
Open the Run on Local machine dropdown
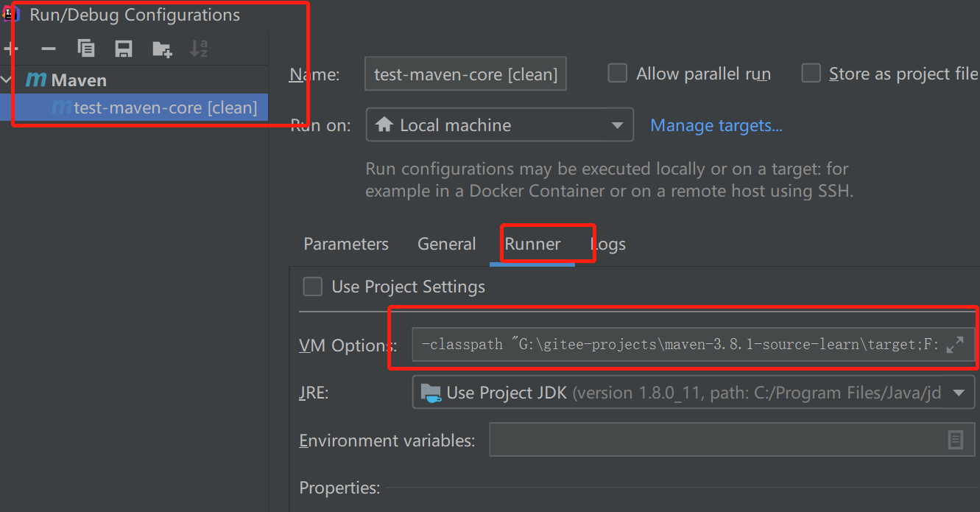tap(500, 125)
